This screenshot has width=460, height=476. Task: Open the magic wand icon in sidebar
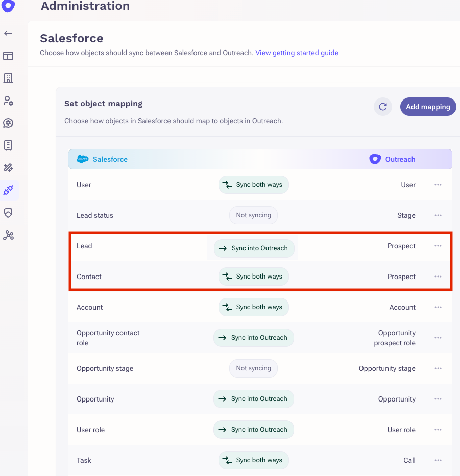click(x=8, y=167)
